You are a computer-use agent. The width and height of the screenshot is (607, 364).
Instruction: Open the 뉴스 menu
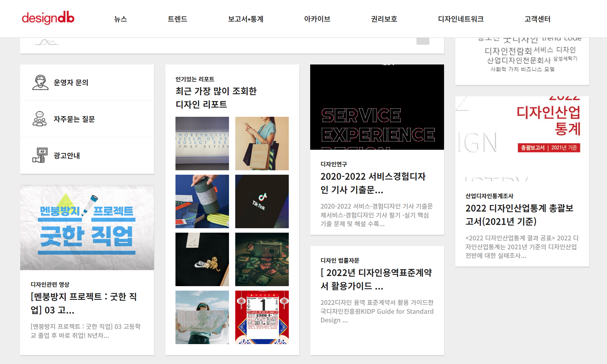[x=120, y=19]
